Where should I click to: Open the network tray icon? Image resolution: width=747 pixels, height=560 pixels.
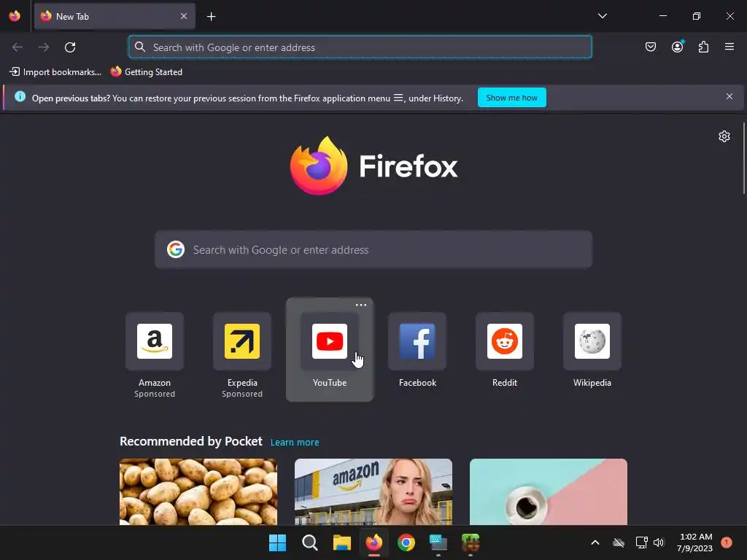pos(642,542)
